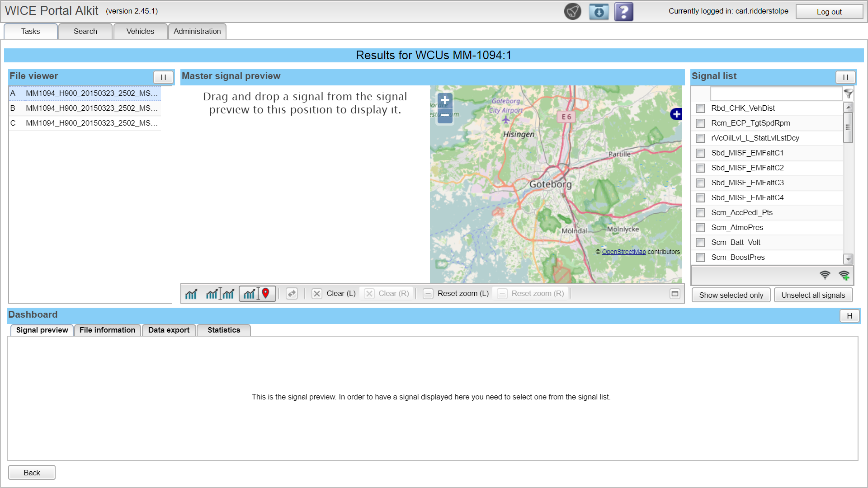Open the download icon in header
The image size is (868, 488).
coord(599,12)
